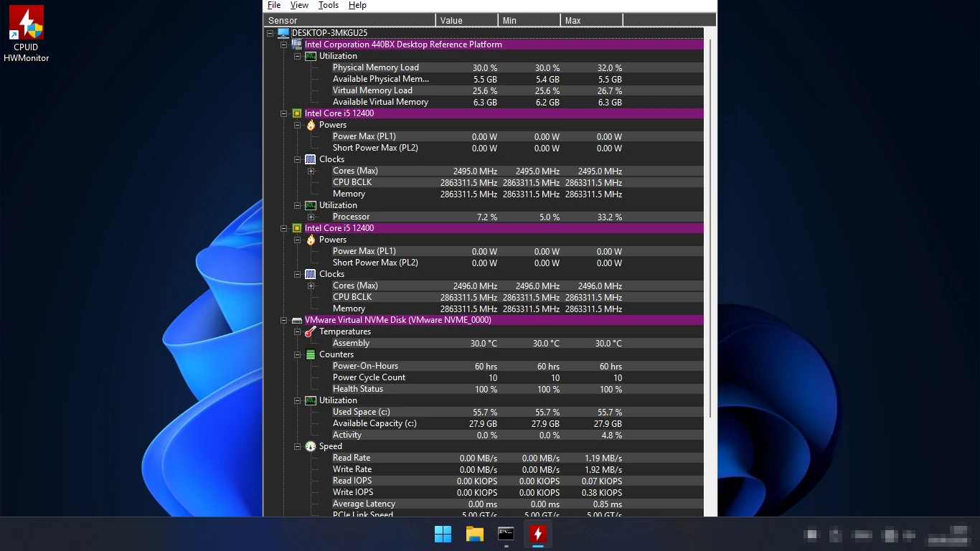980x551 pixels.
Task: Select the Activity row label
Action: click(x=347, y=435)
